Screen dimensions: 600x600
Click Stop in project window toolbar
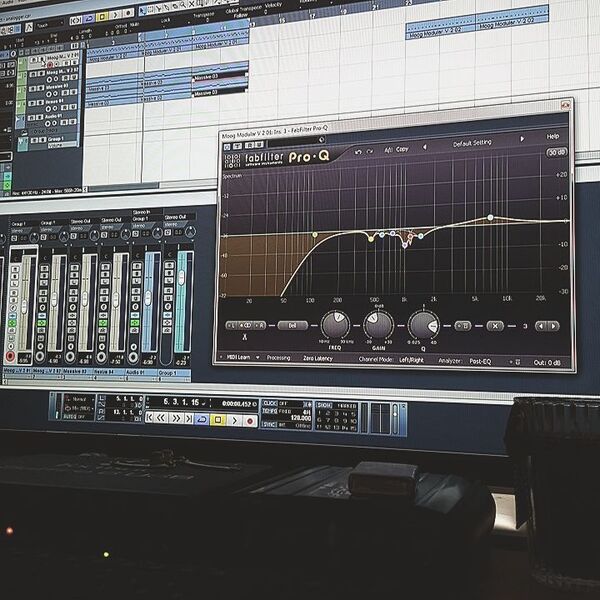coord(102,16)
